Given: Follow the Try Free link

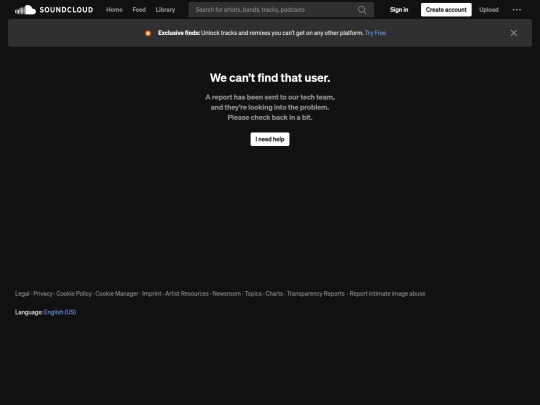Looking at the screenshot, I should pos(375,33).
